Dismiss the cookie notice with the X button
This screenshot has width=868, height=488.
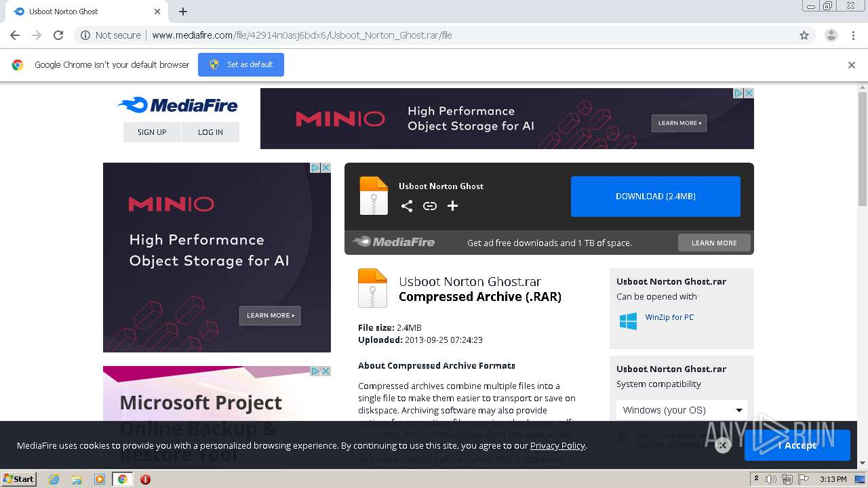[723, 445]
